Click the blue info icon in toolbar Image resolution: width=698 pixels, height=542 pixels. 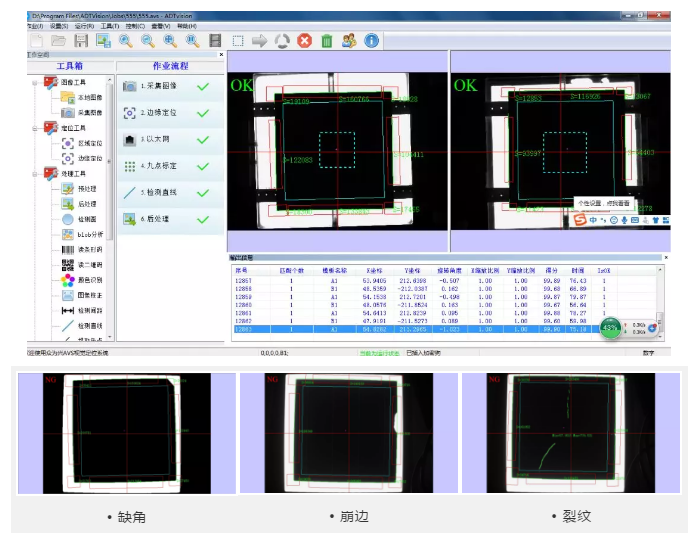[370, 41]
